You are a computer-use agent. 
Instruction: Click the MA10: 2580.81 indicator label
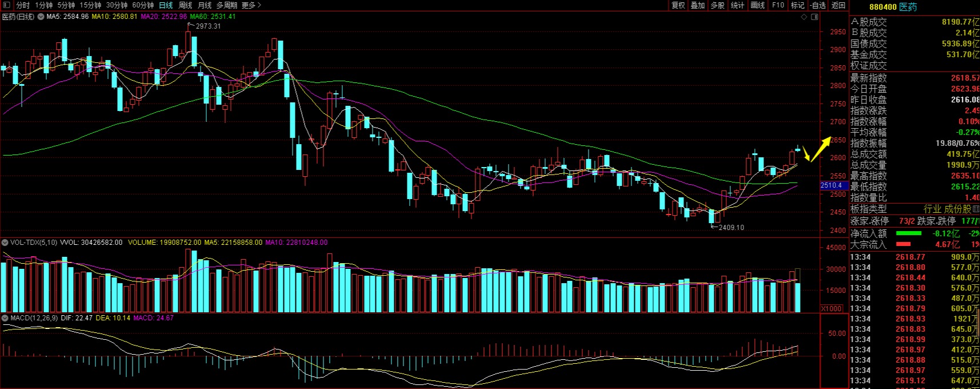tap(114, 17)
